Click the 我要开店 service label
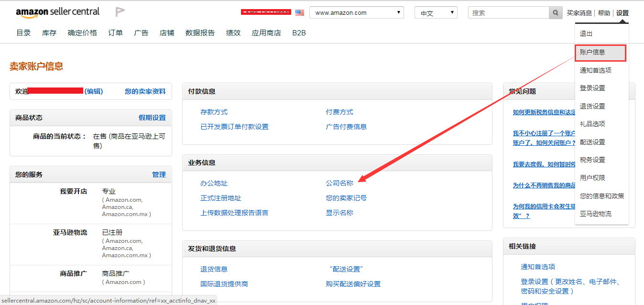This screenshot has width=644, height=305. point(74,191)
